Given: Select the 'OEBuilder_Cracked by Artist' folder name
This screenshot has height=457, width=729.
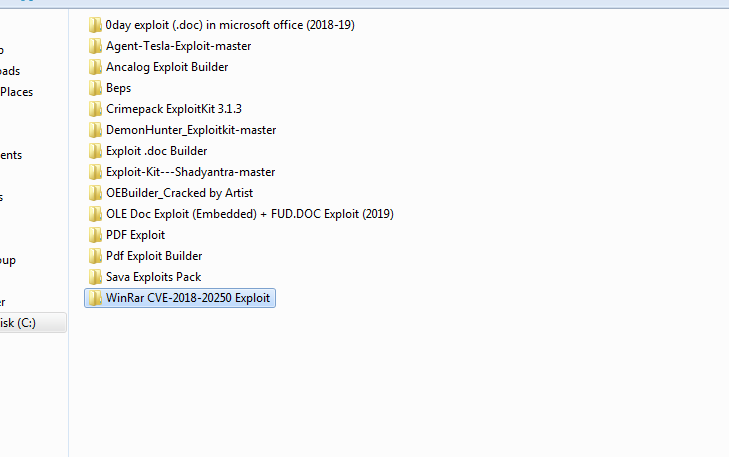Looking at the screenshot, I should (179, 193).
